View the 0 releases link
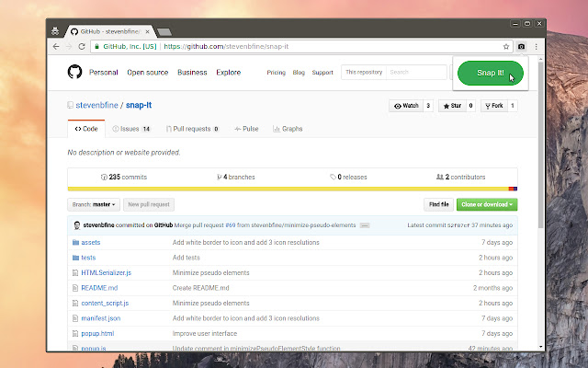The image size is (588, 368). (x=348, y=177)
